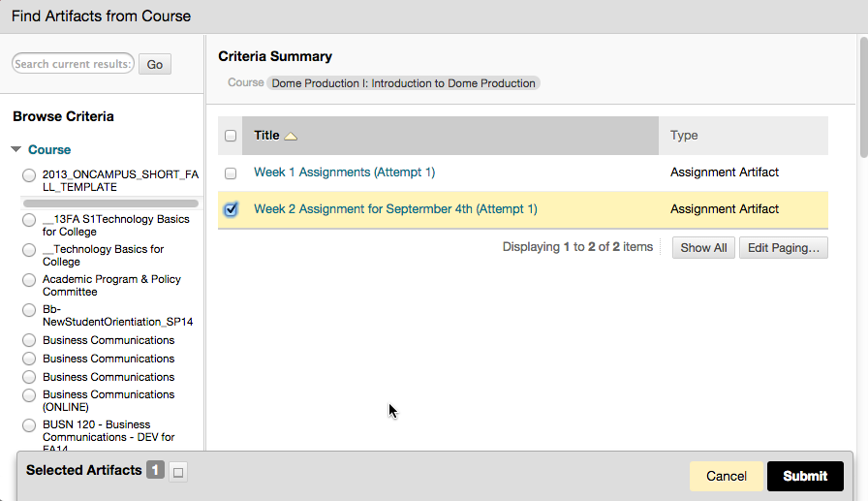Open the Week 1 Assignments (Attempt 1) link
The height and width of the screenshot is (501, 868).
click(344, 172)
